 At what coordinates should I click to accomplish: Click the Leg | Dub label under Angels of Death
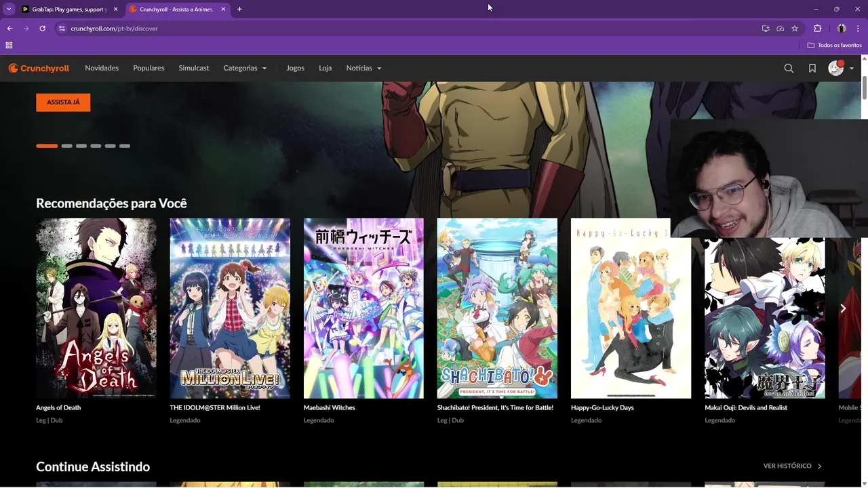click(49, 420)
